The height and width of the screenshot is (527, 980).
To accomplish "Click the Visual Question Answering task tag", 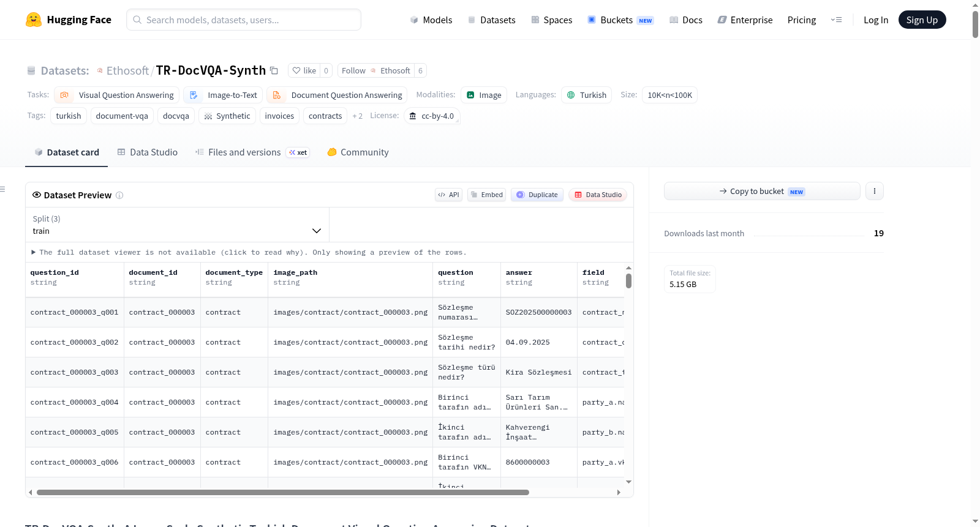I will [117, 95].
